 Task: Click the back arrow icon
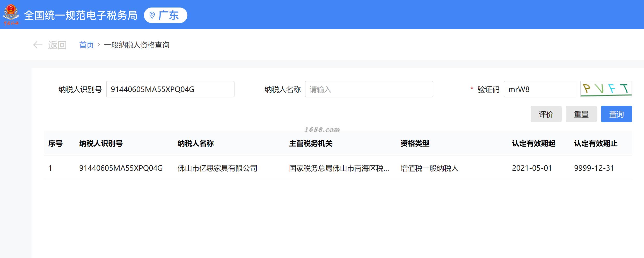38,45
